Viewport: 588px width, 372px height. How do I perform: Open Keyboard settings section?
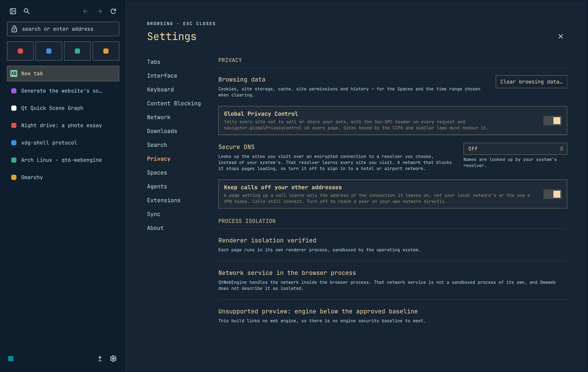pos(160,90)
